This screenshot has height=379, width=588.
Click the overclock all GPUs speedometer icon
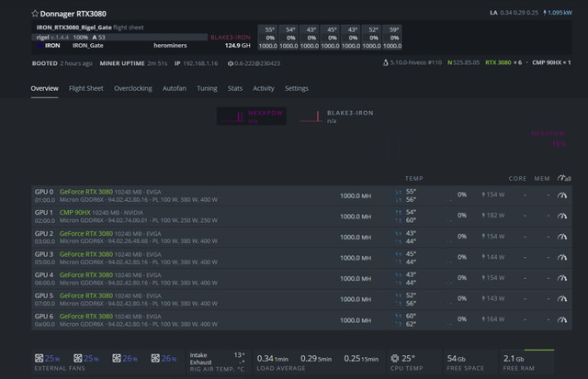pos(563,178)
